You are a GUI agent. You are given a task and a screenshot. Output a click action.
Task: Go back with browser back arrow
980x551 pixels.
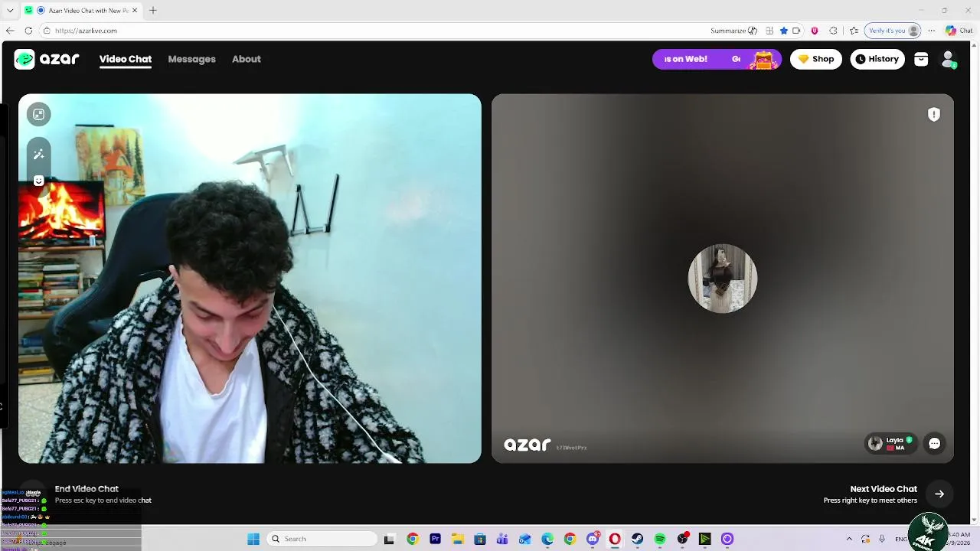pos(10,31)
